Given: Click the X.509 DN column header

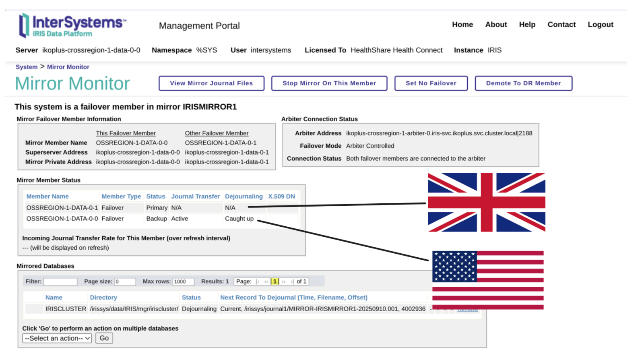Looking at the screenshot, I should pyautogui.click(x=281, y=197).
